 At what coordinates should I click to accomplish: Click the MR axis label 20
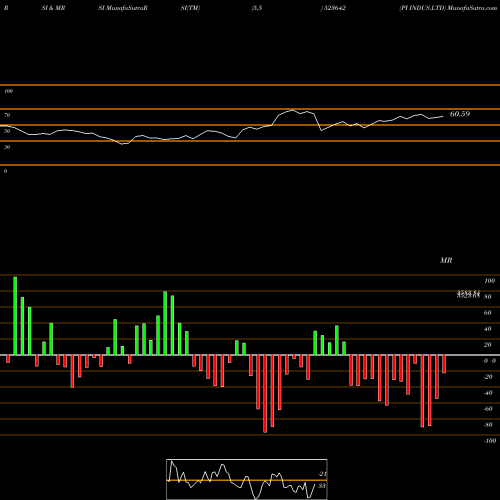coord(487,345)
